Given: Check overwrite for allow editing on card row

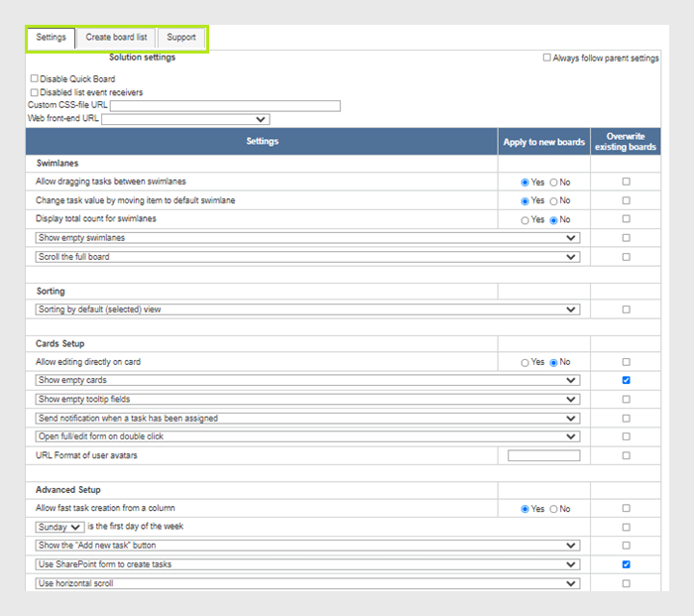Looking at the screenshot, I should (627, 362).
